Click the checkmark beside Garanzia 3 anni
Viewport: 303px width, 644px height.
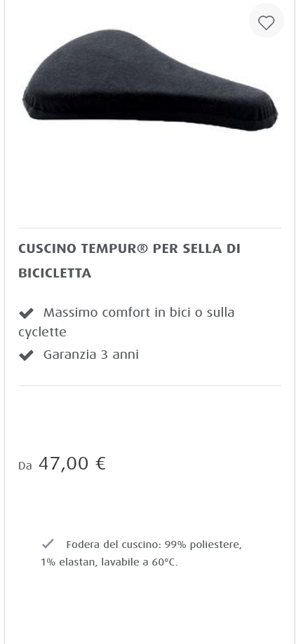26,355
